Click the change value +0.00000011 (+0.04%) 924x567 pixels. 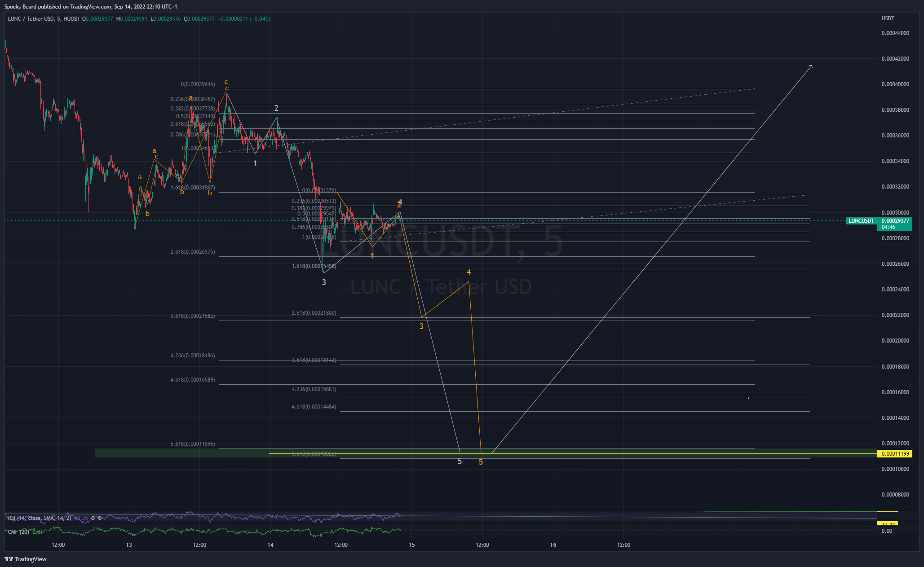coord(244,19)
